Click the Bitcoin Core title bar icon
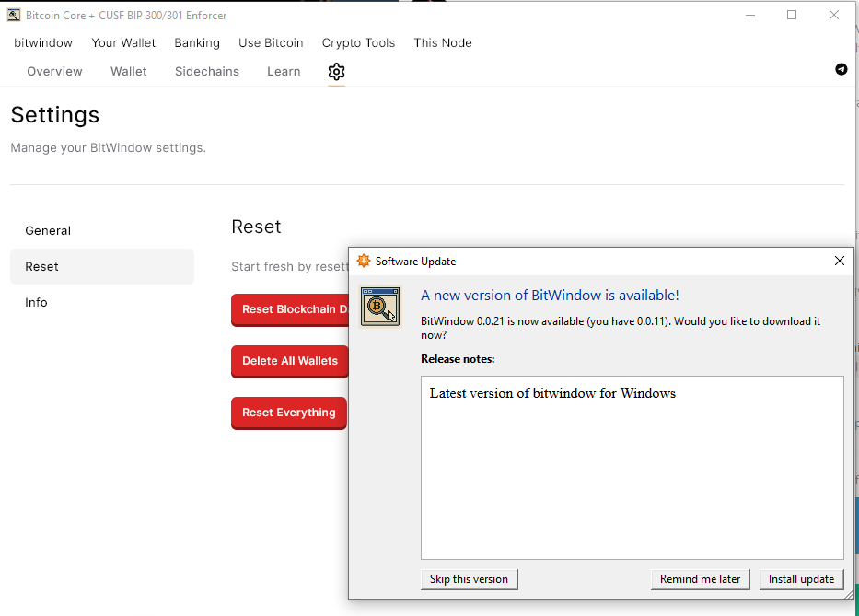859x616 pixels. (14, 16)
